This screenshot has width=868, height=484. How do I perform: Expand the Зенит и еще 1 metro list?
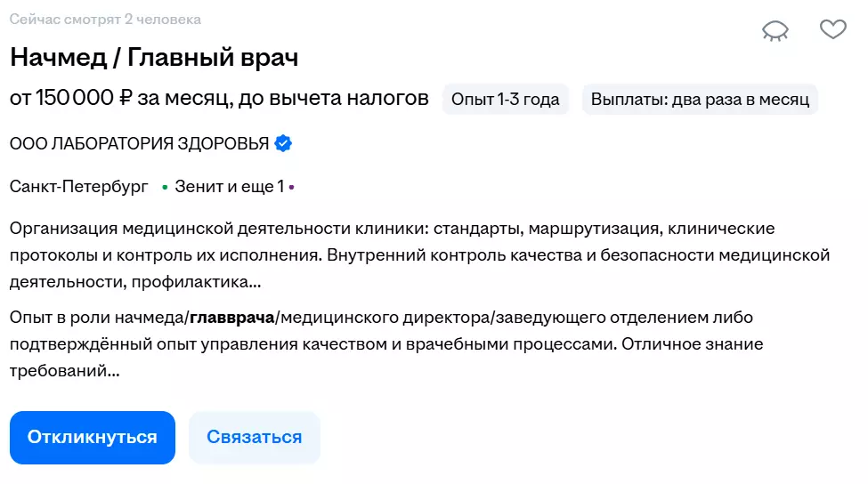pos(229,187)
